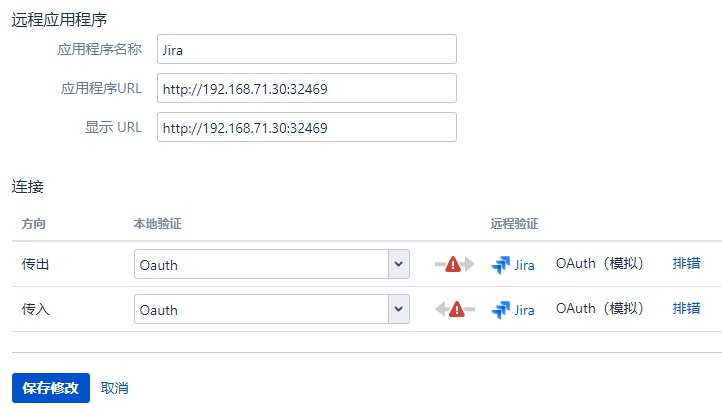The width and height of the screenshot is (722, 417).
Task: Click the 取消 cancel link
Action: [115, 388]
